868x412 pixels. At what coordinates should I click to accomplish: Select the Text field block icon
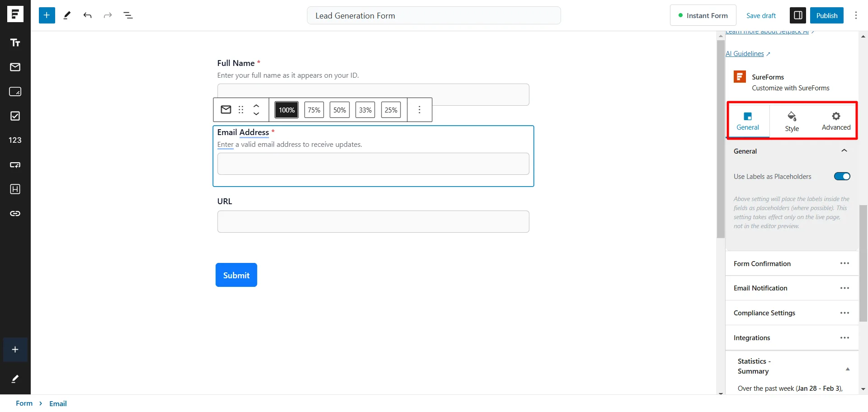[x=15, y=42]
